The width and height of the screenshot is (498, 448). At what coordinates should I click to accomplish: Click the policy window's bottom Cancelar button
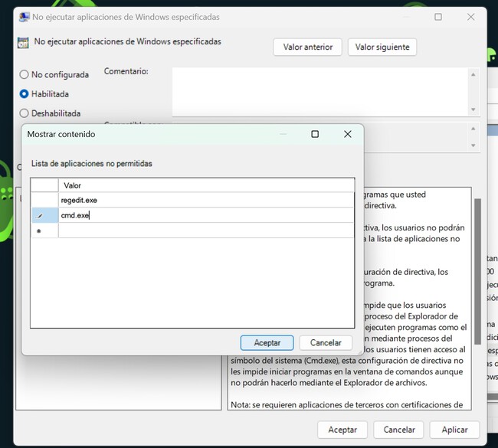point(398,430)
